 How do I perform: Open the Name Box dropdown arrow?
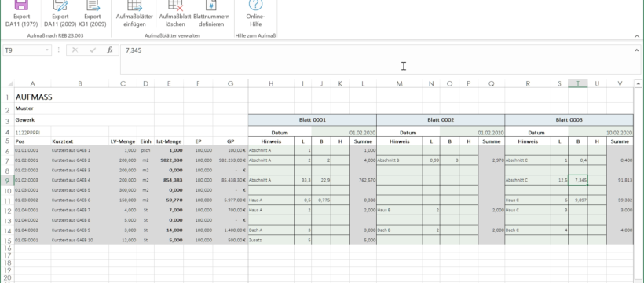(47, 50)
